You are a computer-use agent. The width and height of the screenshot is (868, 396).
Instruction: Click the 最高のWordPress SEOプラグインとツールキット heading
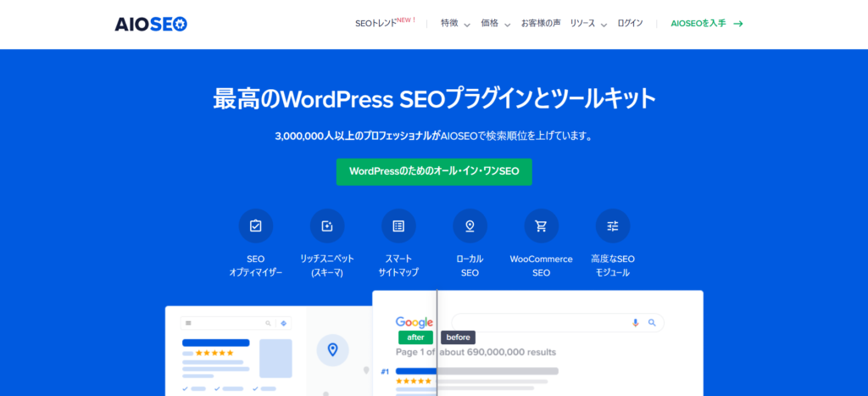pos(434,100)
